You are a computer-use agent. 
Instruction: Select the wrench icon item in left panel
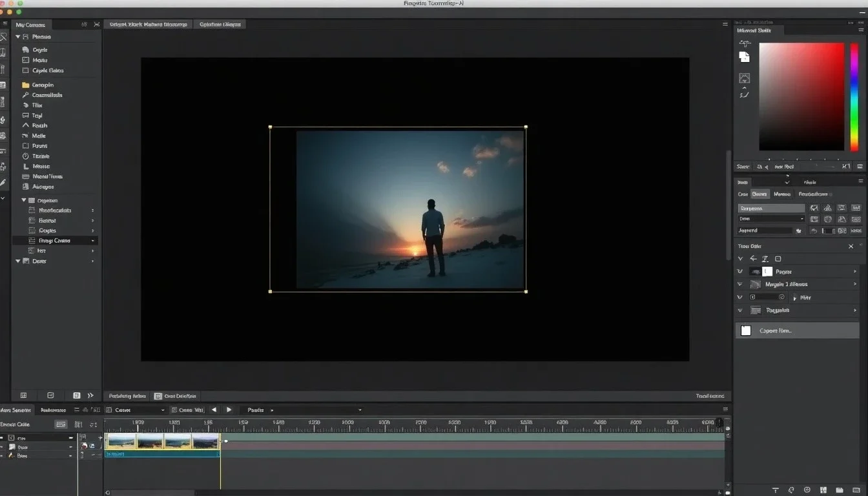(x=26, y=95)
